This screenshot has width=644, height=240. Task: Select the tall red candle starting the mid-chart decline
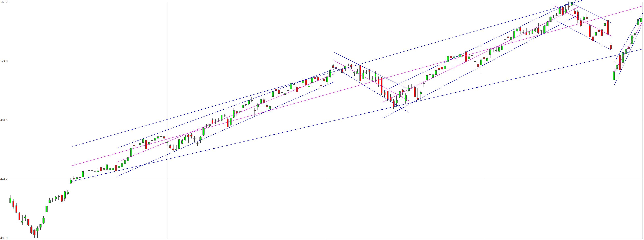click(360, 73)
